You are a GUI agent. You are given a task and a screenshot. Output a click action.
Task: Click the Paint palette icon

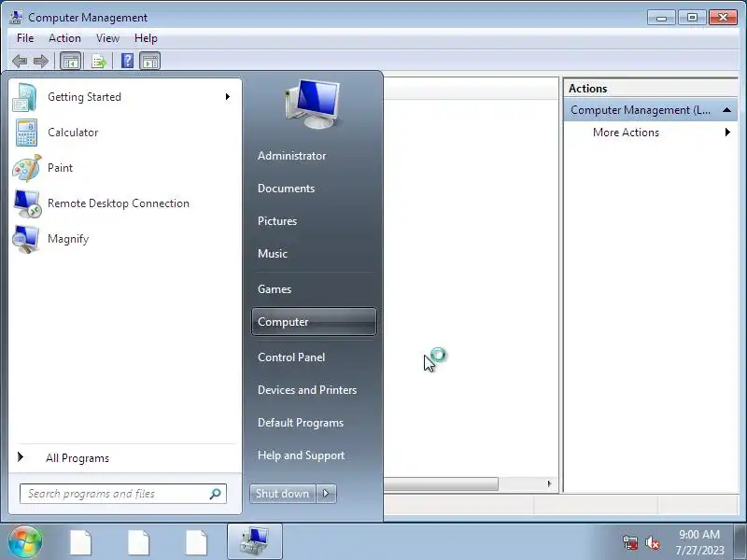pyautogui.click(x=27, y=168)
